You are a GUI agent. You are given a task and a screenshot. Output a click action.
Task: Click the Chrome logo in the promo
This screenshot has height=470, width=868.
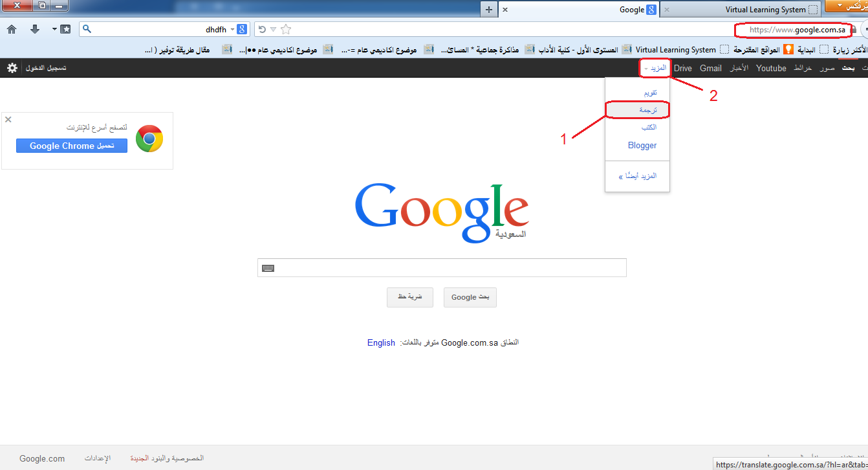pyautogui.click(x=149, y=139)
